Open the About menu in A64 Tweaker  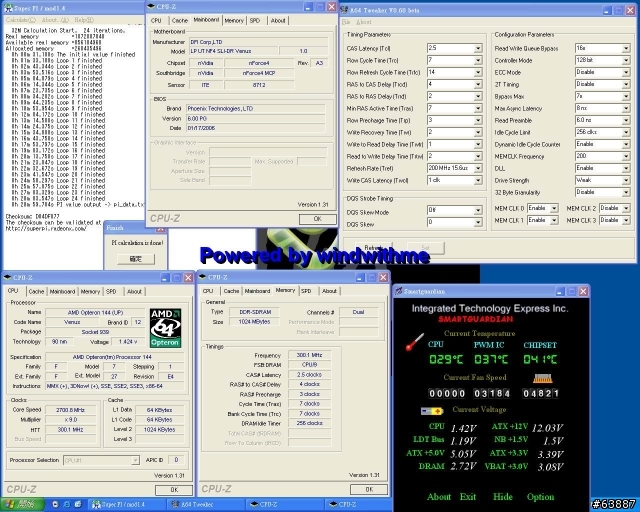click(x=364, y=22)
